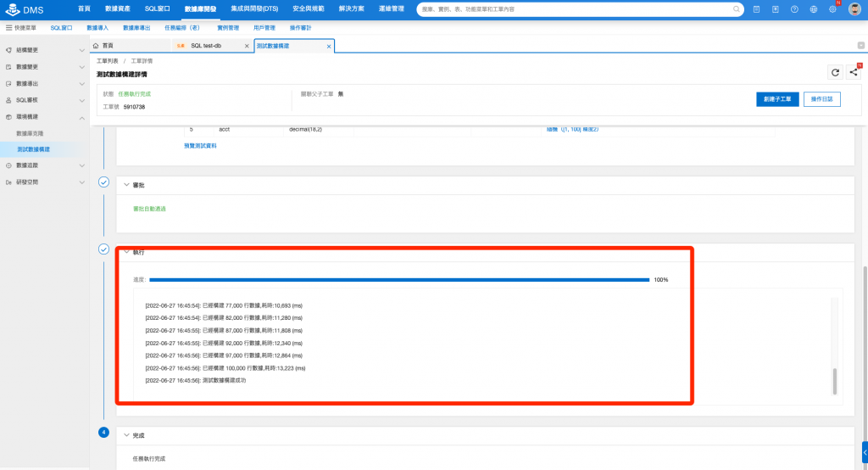Click the home icon on 首頁 tab
Image resolution: width=868 pixels, height=470 pixels.
tap(96, 46)
